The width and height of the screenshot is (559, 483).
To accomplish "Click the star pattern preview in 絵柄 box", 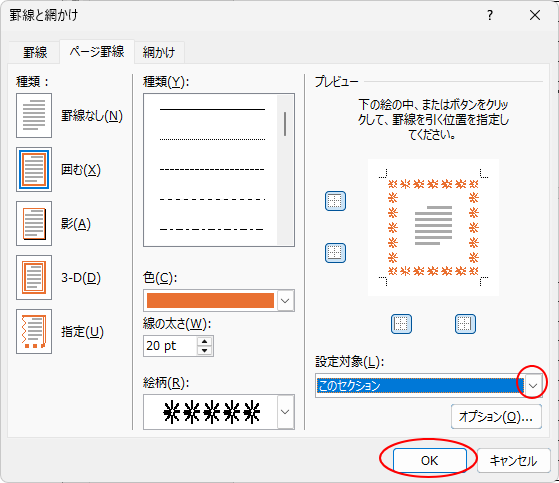I will (x=211, y=412).
